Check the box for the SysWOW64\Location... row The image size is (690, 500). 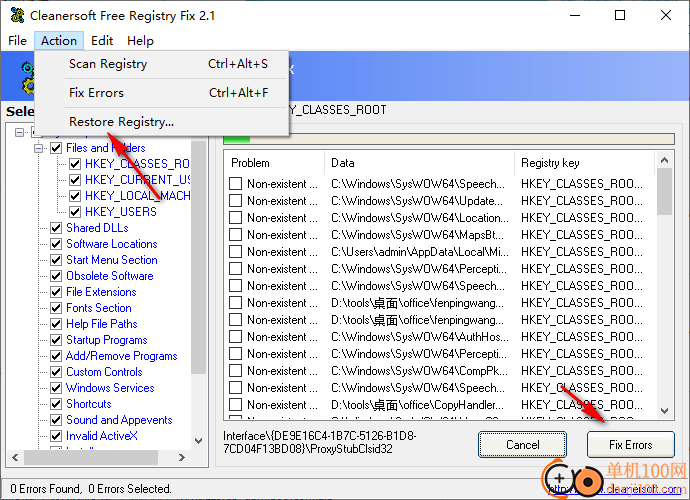tap(235, 218)
